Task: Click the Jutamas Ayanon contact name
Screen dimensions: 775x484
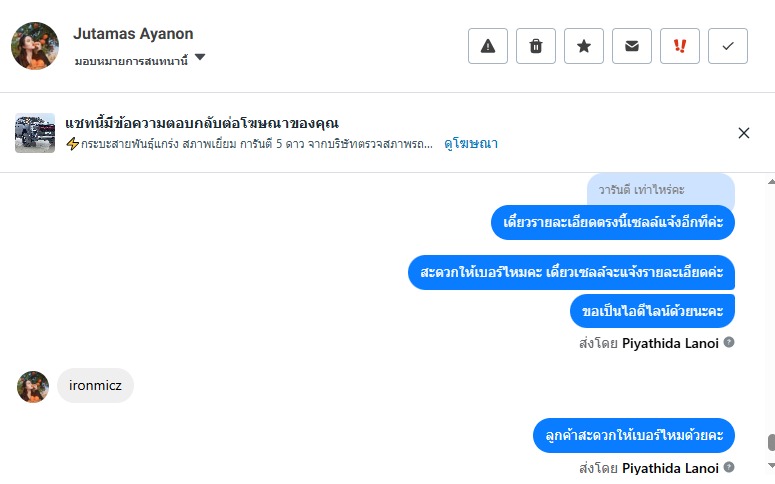Action: [133, 34]
